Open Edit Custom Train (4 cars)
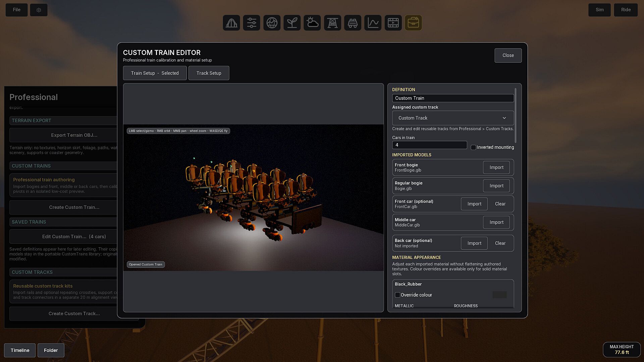 tap(74, 237)
